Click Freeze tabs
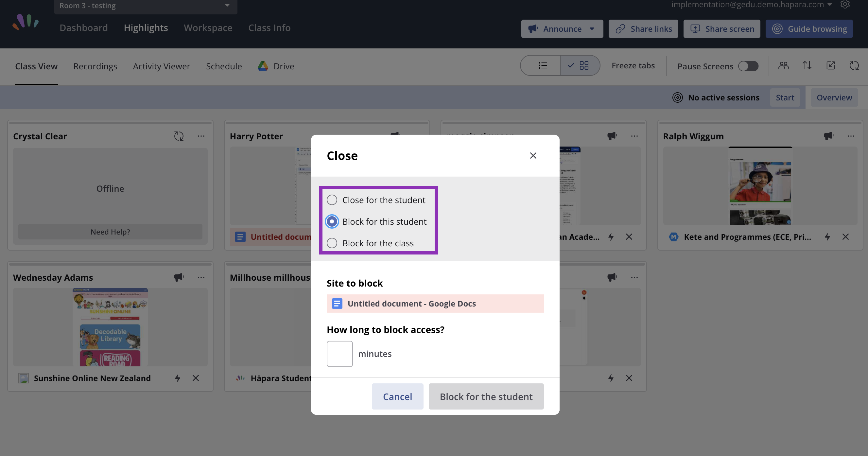 click(633, 66)
